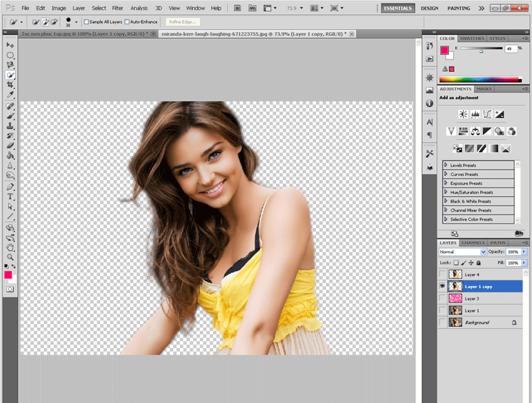Switch to the Design workspace

pos(430,8)
